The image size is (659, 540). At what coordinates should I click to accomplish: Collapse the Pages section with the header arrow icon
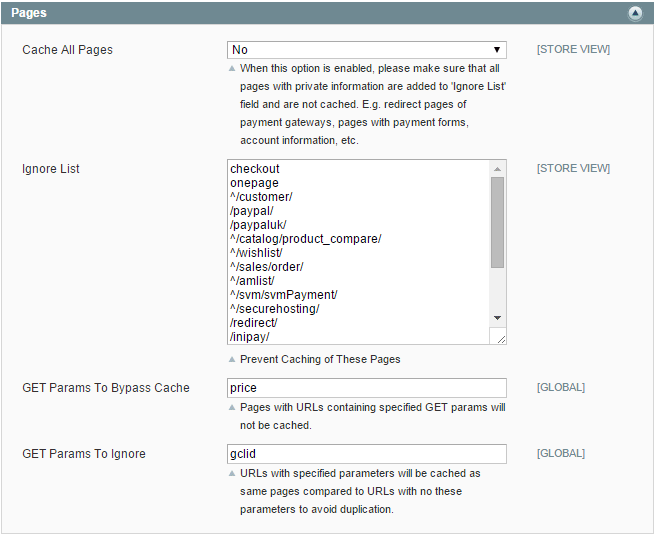(x=635, y=13)
